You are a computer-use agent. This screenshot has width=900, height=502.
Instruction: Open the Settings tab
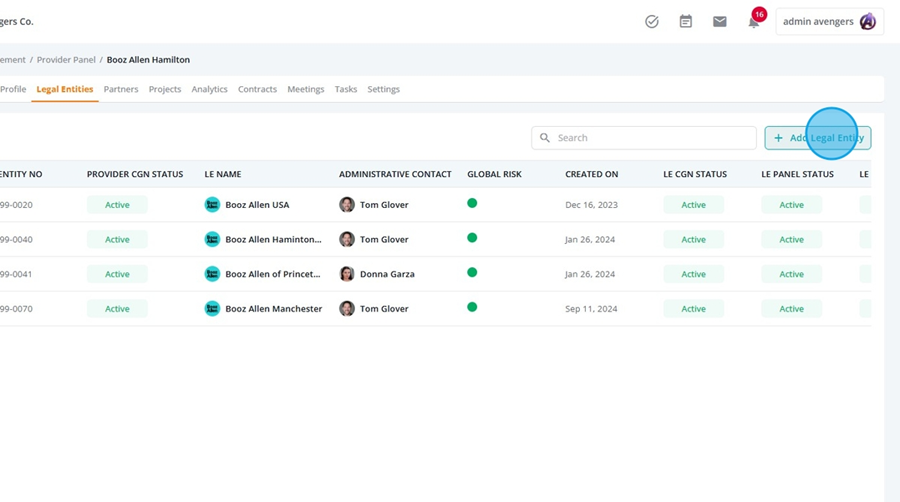click(383, 89)
